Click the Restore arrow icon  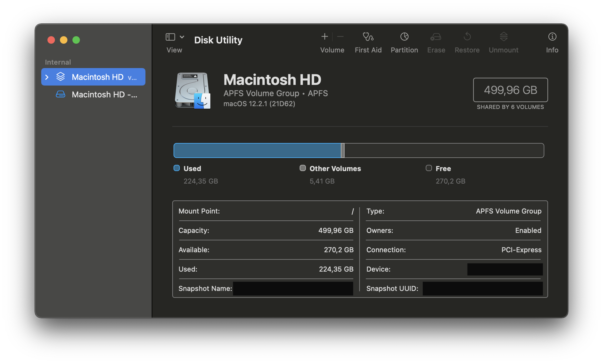467,37
